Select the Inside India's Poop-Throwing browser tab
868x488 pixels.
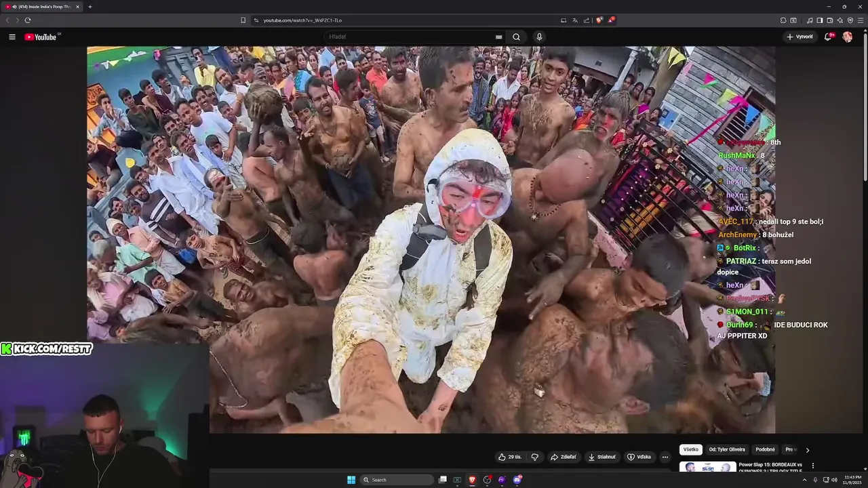tap(43, 7)
